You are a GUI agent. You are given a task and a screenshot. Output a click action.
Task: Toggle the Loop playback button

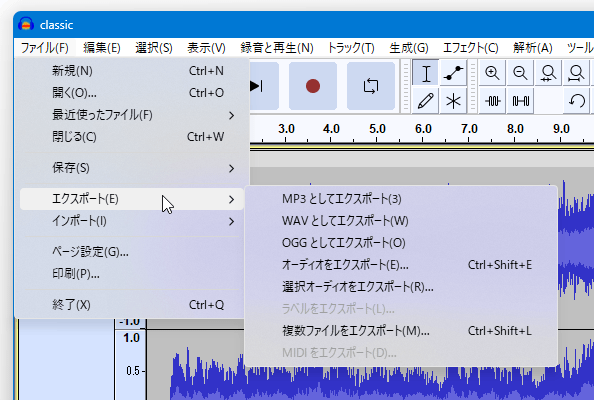pos(371,86)
